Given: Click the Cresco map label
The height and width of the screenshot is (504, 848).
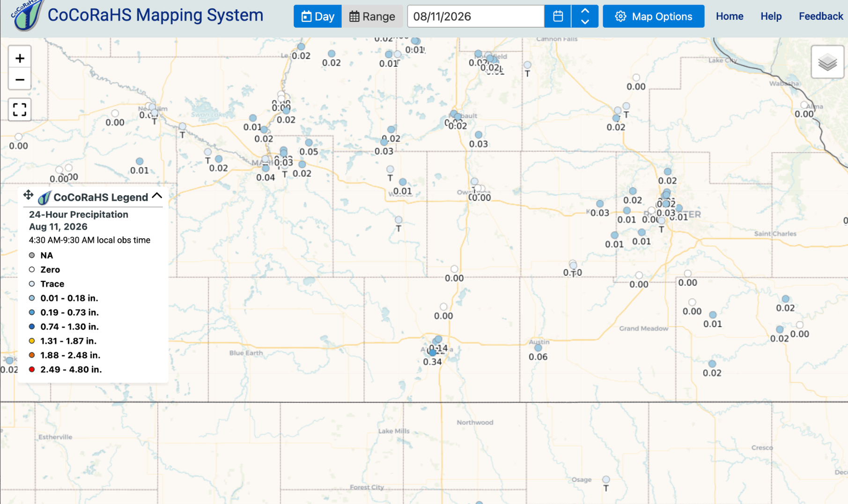Looking at the screenshot, I should pyautogui.click(x=762, y=448).
